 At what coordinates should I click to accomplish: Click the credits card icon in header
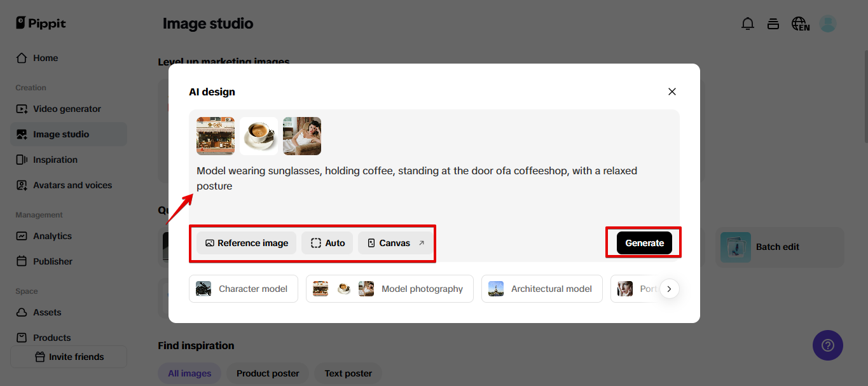[x=773, y=24]
